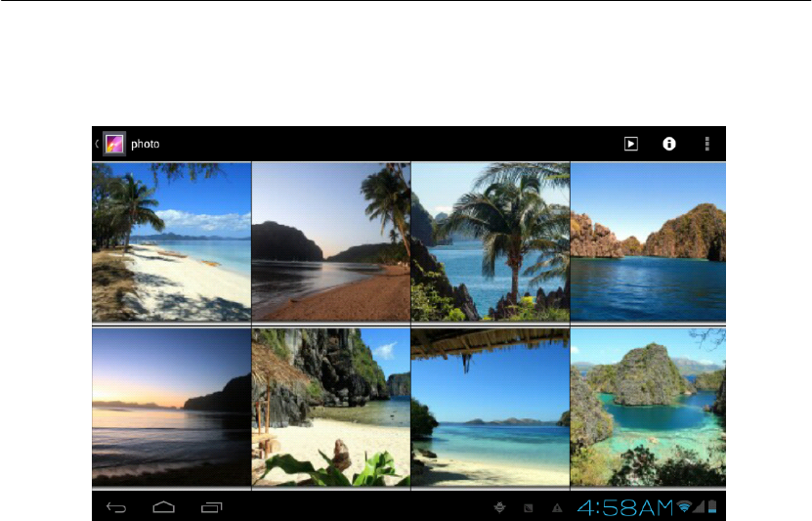Open the white sand beach with palm shade photo

171,242
